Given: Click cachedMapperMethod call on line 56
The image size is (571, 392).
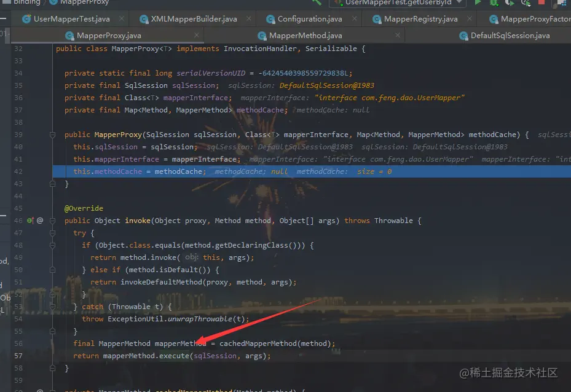Looking at the screenshot, I should tap(258, 343).
